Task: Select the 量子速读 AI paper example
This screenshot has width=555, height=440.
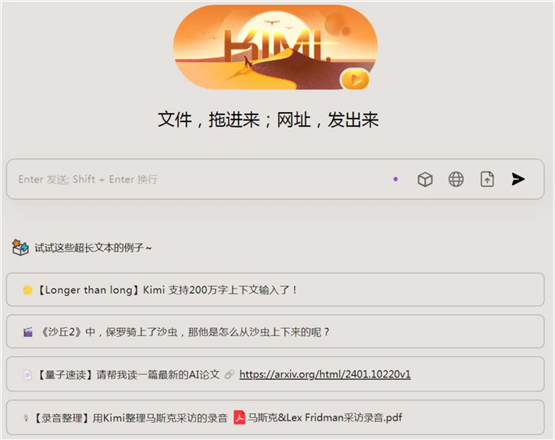Action: tap(275, 374)
